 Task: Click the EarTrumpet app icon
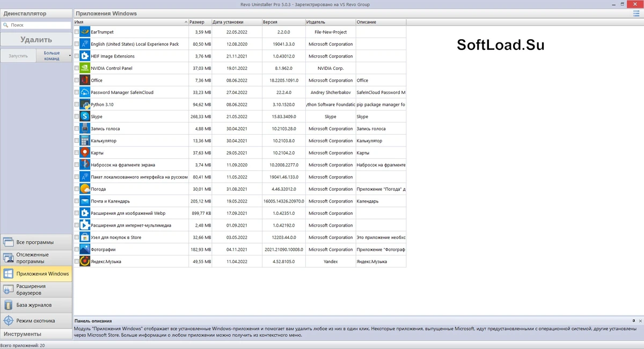pos(85,32)
